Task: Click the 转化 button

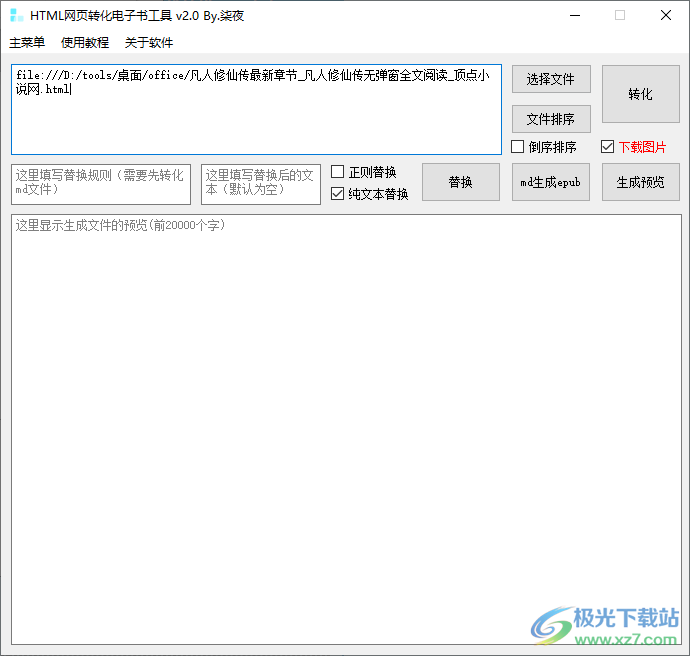Action: click(x=641, y=94)
